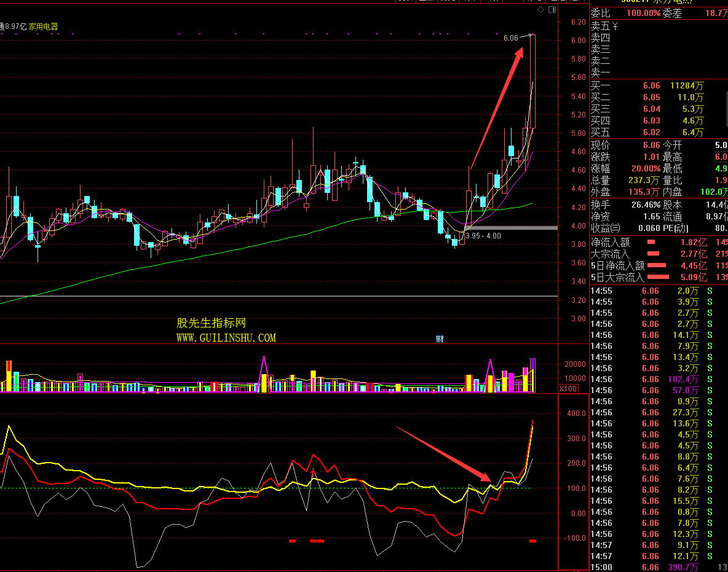This screenshot has width=728, height=572.
Task: Select the 卖四 ask row
Action: (x=659, y=38)
